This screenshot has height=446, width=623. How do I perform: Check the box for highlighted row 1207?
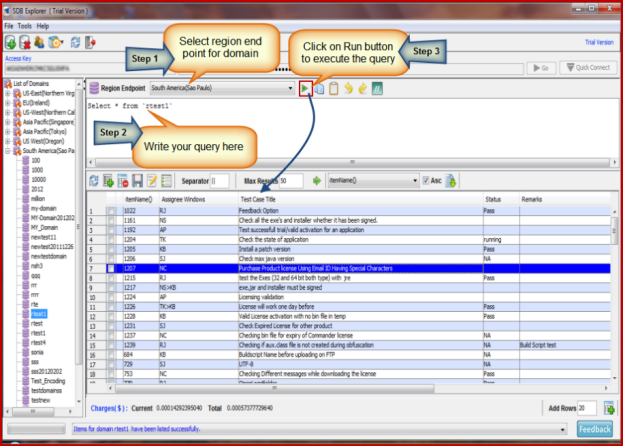tap(111, 268)
